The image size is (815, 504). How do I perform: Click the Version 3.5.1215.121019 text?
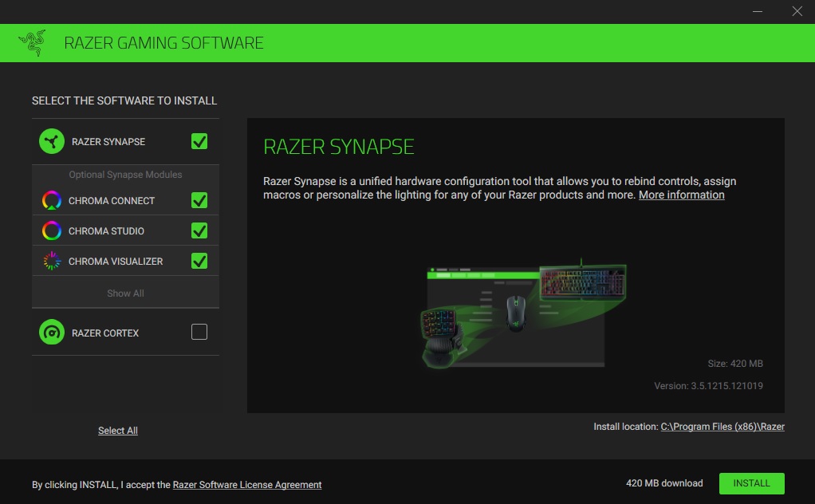708,386
